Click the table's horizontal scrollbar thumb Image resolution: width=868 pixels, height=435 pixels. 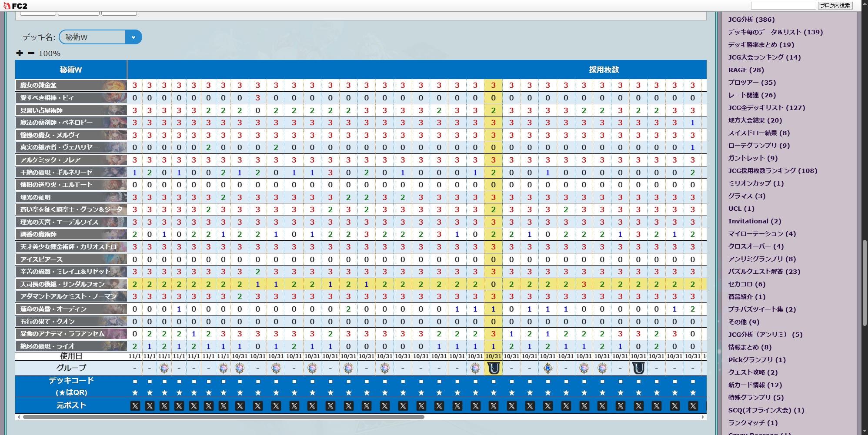(224, 417)
